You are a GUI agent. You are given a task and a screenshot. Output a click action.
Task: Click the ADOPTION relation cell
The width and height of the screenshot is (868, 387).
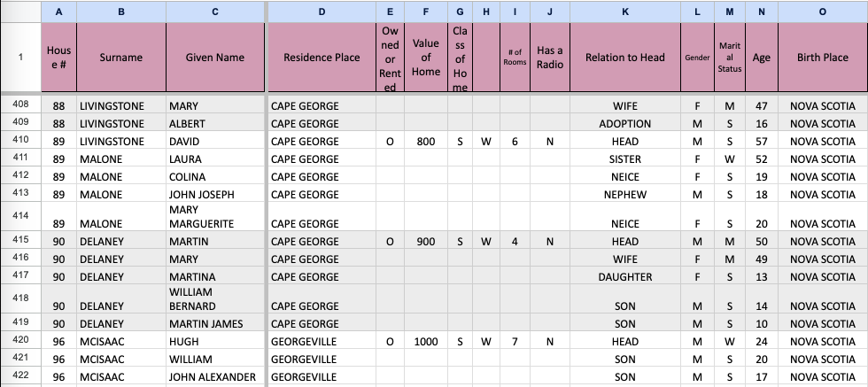(x=624, y=123)
